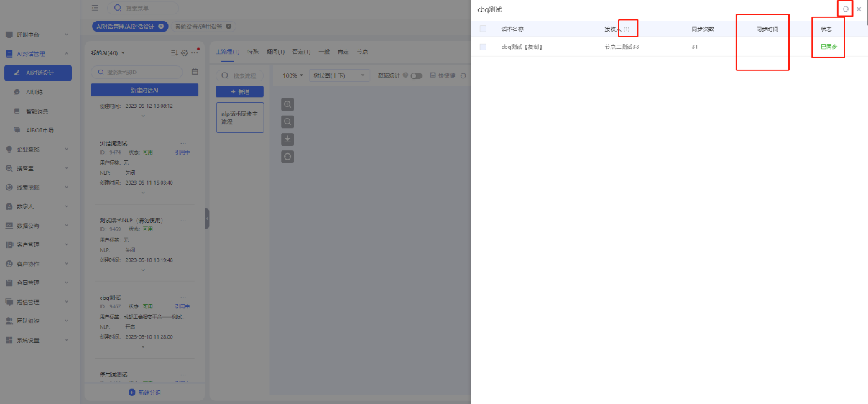
Task: Switch to the 疑问(1) tab
Action: [275, 52]
